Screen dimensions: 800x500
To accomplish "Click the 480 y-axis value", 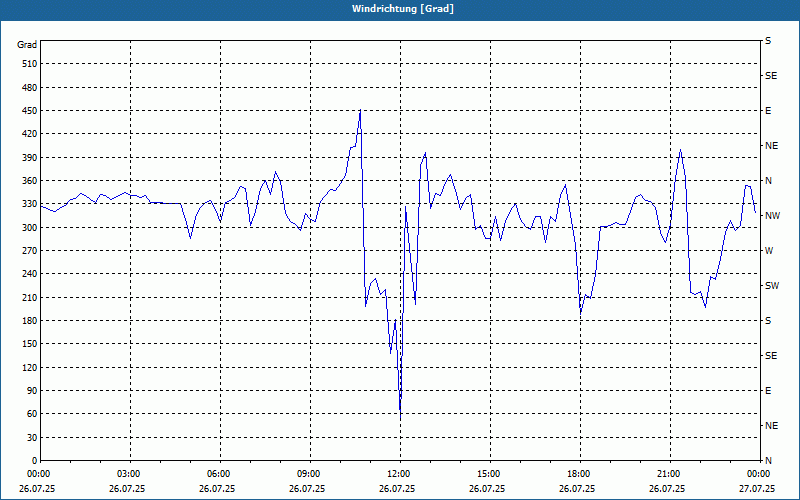I will tap(30, 88).
